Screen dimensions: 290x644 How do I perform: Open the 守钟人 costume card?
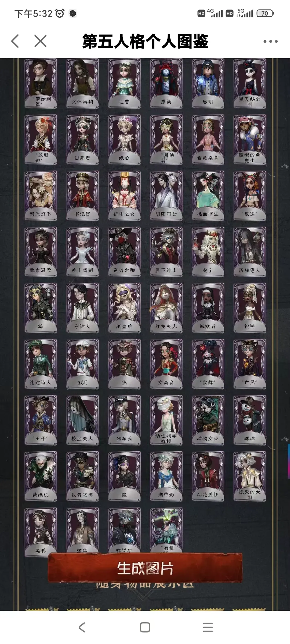(x=82, y=308)
